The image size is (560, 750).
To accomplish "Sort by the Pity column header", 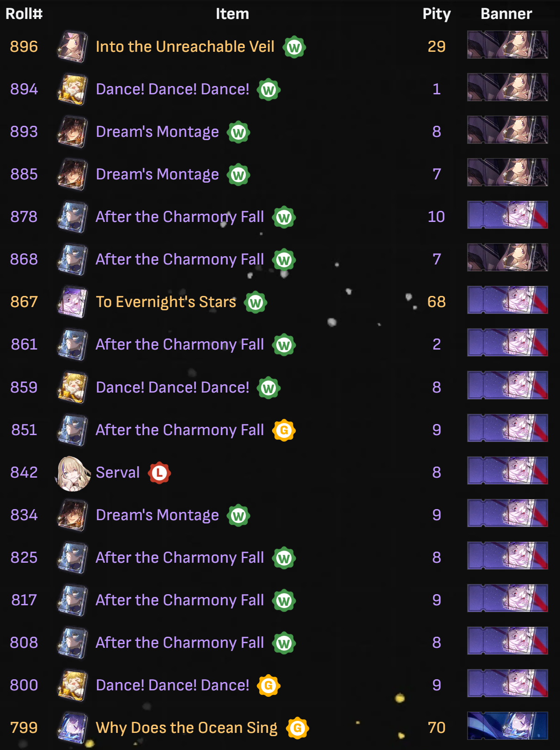I will coord(437,14).
